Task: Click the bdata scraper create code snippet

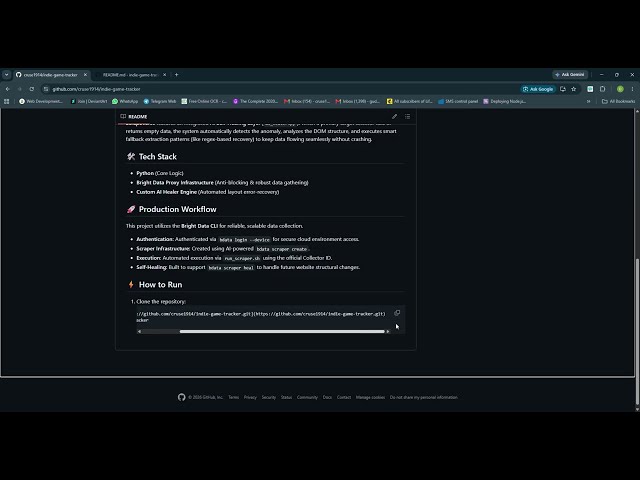Action: [282, 249]
